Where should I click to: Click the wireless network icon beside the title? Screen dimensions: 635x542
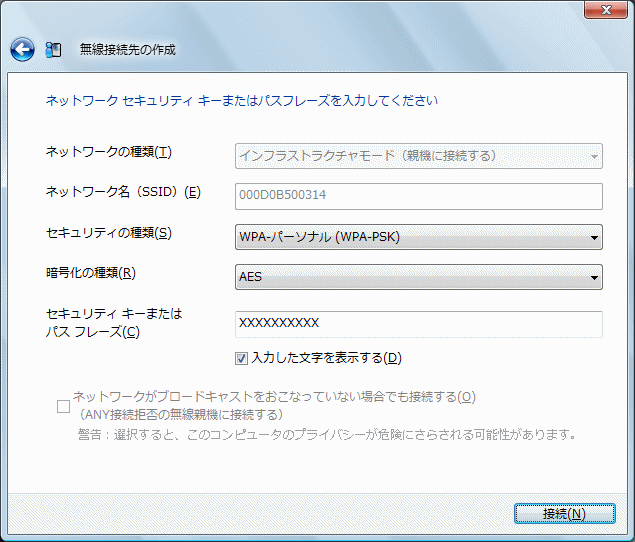(54, 49)
